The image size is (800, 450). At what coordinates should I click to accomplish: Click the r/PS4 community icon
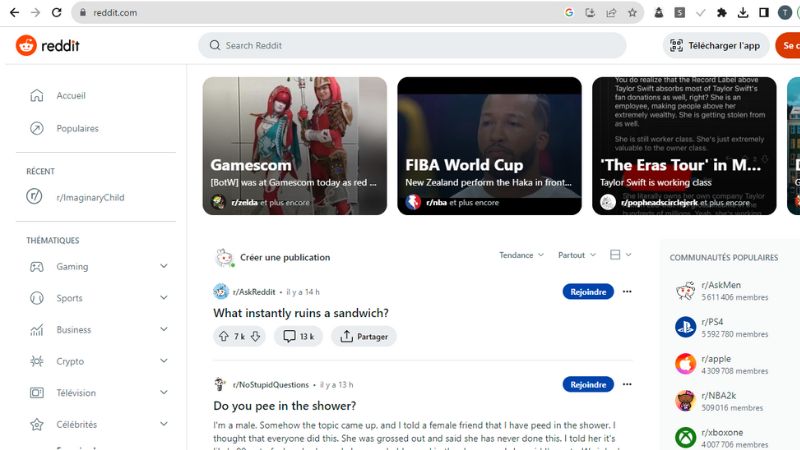(x=685, y=326)
